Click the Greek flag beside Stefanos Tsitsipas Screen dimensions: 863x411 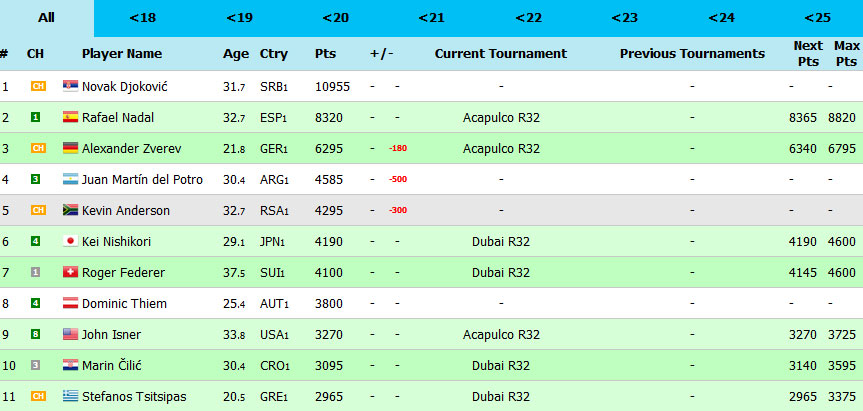[70, 397]
